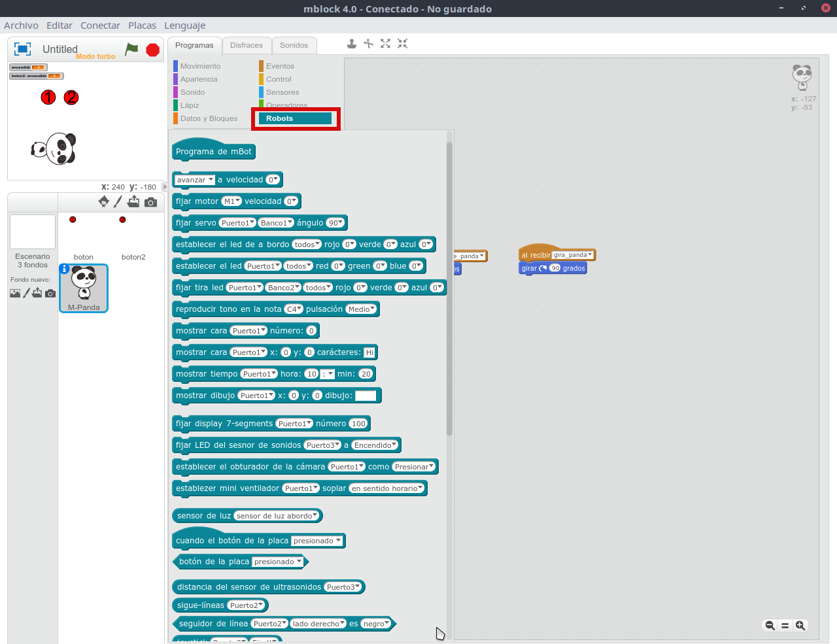The height and width of the screenshot is (644, 837).
Task: Expand the M1 motor dropdown
Action: [x=231, y=201]
